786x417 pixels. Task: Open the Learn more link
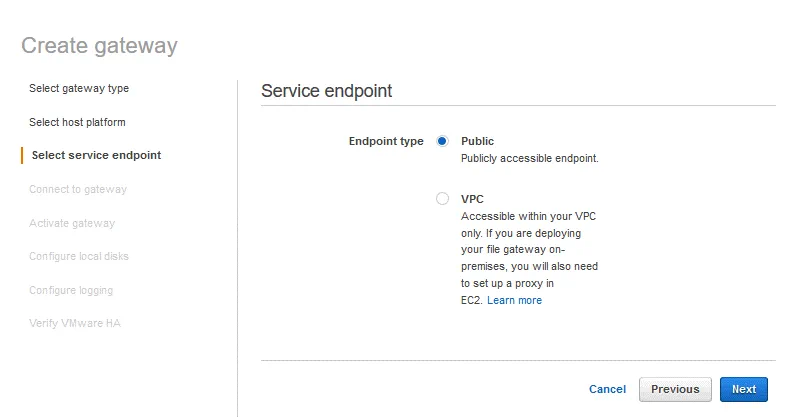pyautogui.click(x=514, y=300)
